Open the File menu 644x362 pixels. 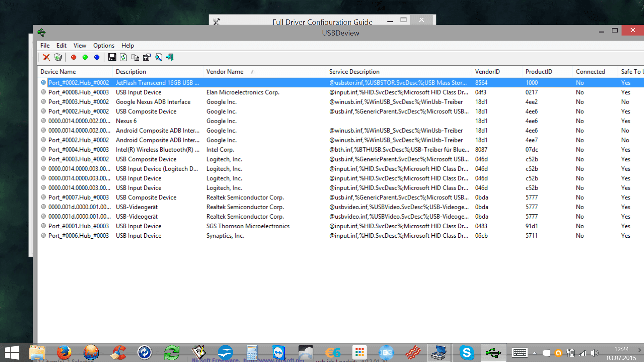click(x=45, y=45)
